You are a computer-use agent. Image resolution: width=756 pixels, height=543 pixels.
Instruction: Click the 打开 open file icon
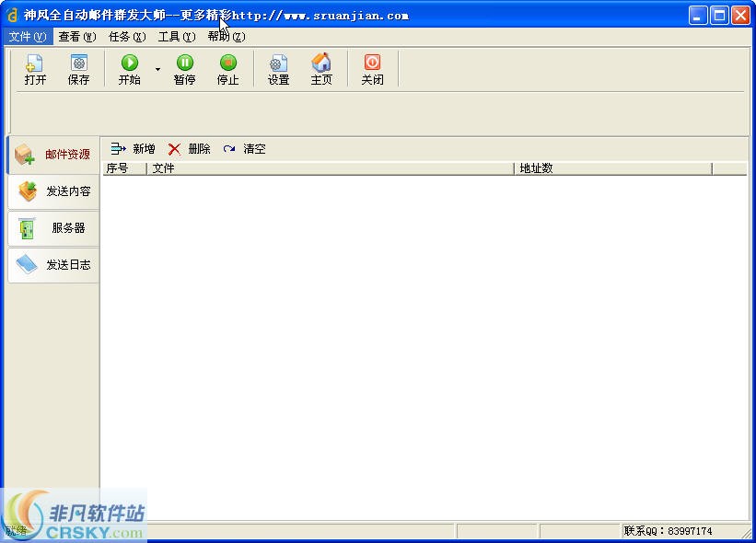click(x=34, y=68)
